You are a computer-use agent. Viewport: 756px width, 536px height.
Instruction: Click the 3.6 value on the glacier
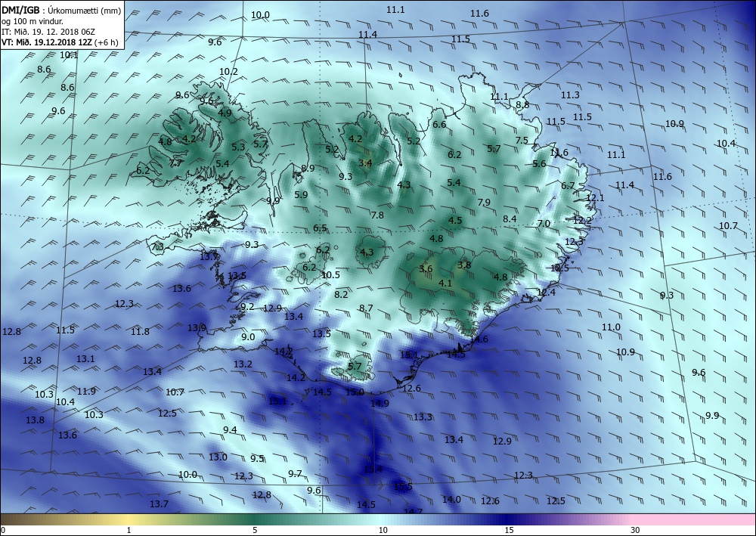click(x=426, y=269)
